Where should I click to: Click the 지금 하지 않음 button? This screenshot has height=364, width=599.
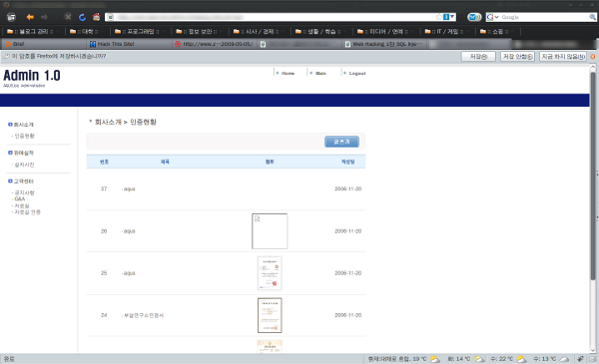point(563,57)
